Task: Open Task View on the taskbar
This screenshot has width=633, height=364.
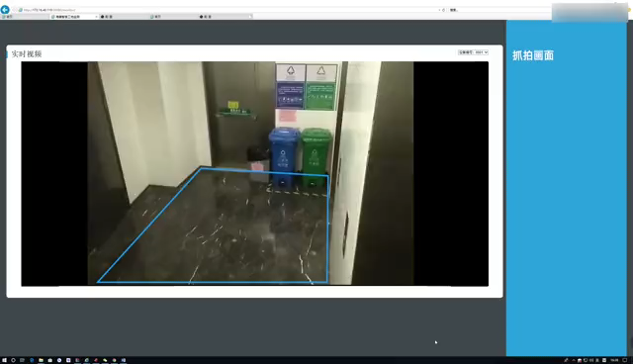Action: pyautogui.click(x=22, y=360)
